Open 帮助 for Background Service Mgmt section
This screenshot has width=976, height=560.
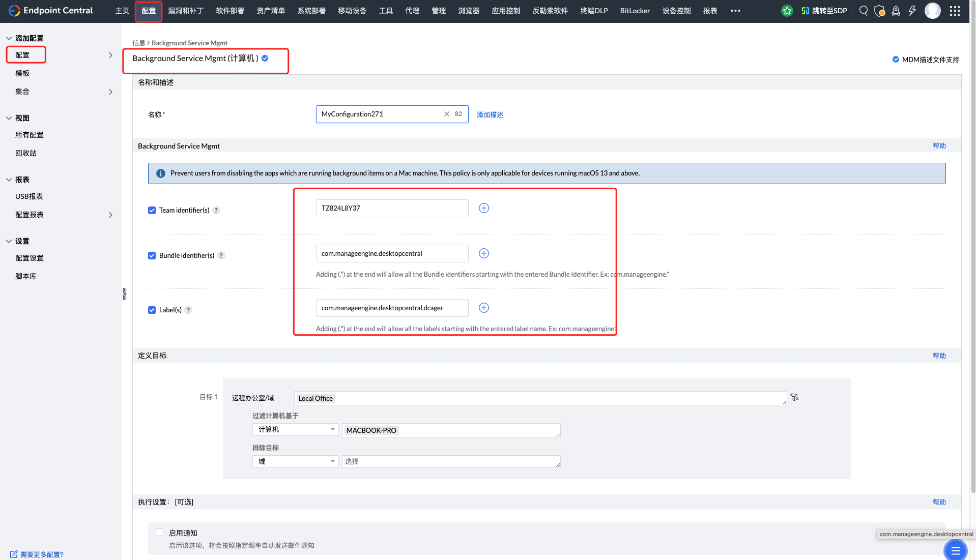[x=939, y=145]
